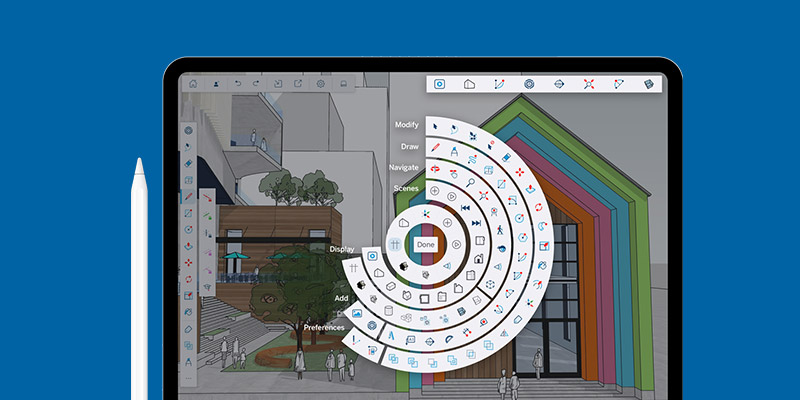The width and height of the screenshot is (800, 400).
Task: Click the Redo arrow in top toolbar
Action: 256,84
